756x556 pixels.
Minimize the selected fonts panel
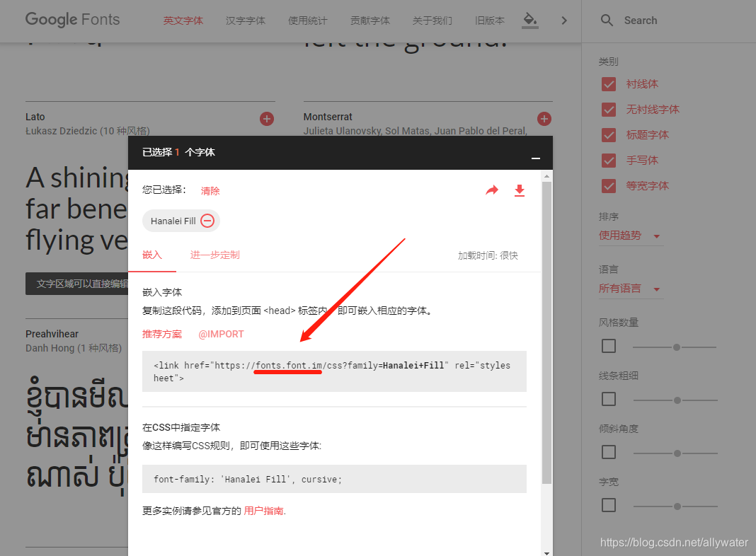536,158
